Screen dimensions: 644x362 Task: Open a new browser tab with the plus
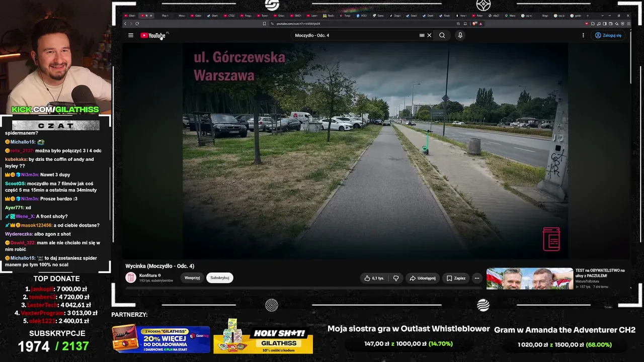click(588, 16)
